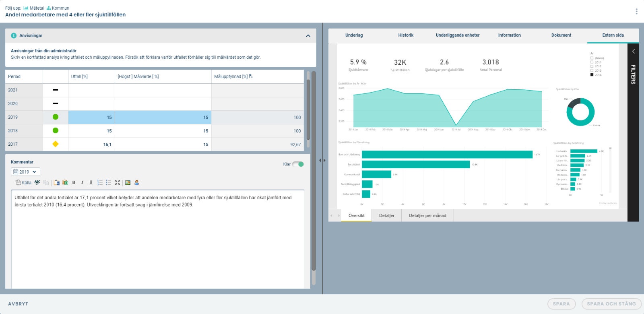Open the Detaljer per månad page
Screen dimensions: 644x314
pyautogui.click(x=427, y=216)
